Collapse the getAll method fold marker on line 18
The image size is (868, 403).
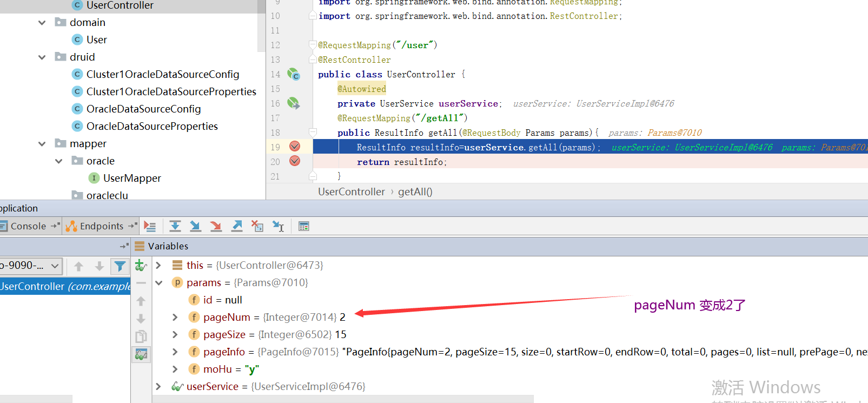pos(313,132)
